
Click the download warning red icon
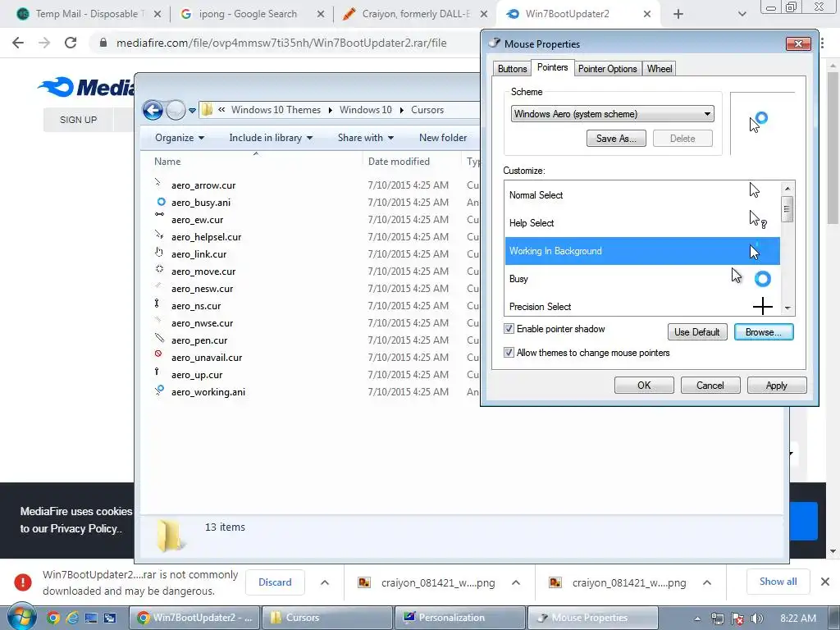[x=23, y=582]
